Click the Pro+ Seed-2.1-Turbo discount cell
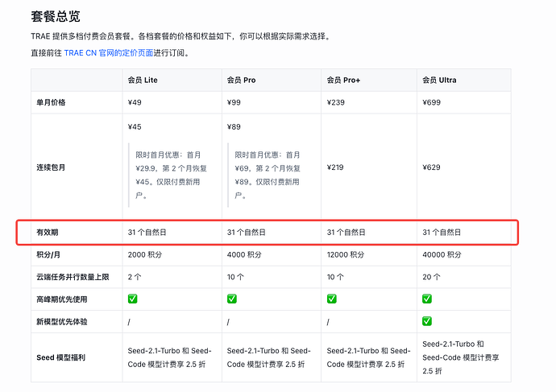The width and height of the screenshot is (556, 392). click(x=368, y=357)
